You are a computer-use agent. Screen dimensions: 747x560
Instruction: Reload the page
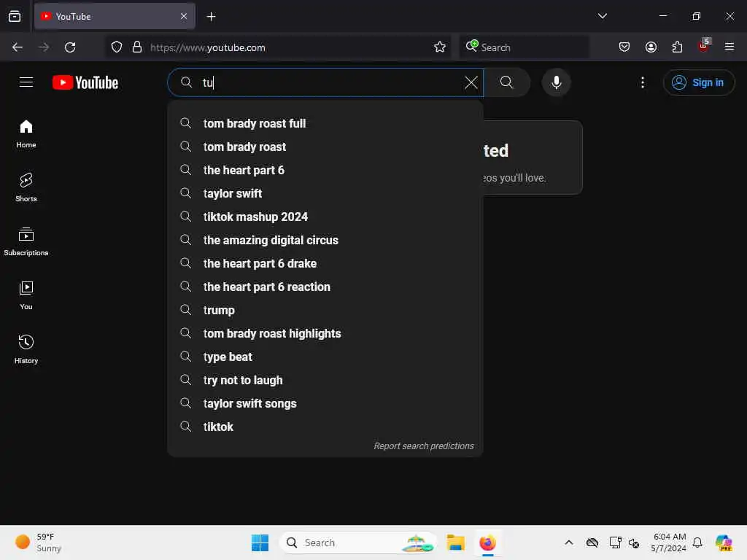[x=70, y=47]
